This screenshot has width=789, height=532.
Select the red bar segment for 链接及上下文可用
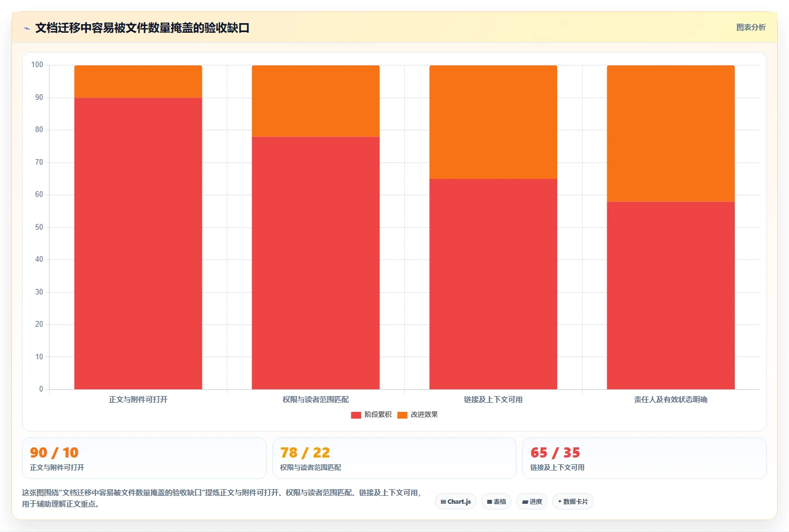point(493,284)
